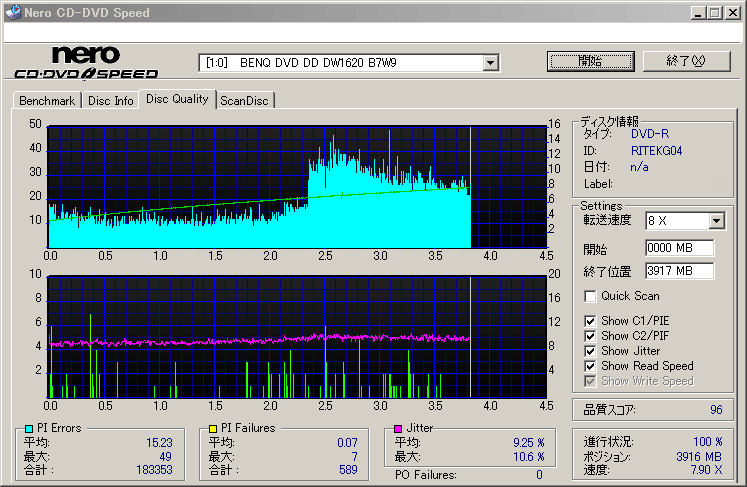Viewport: 747px width, 487px height.
Task: Click the RITEKG04 disc ID text
Action: (656, 151)
